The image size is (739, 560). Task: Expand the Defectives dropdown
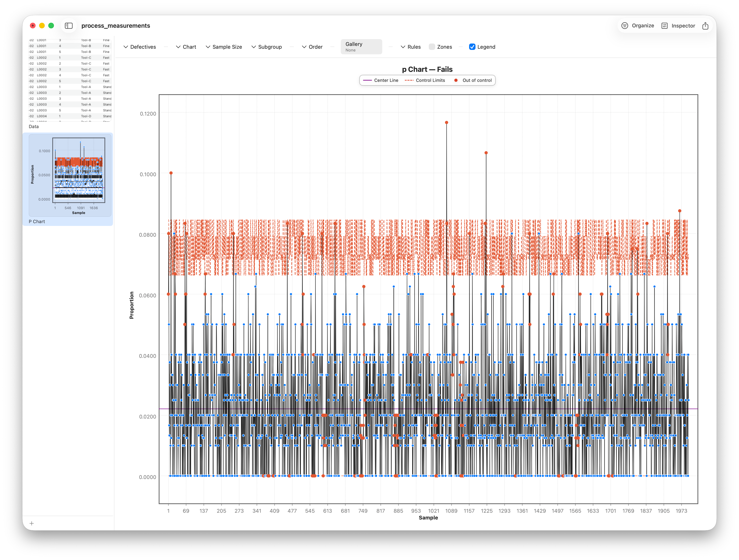pyautogui.click(x=140, y=47)
